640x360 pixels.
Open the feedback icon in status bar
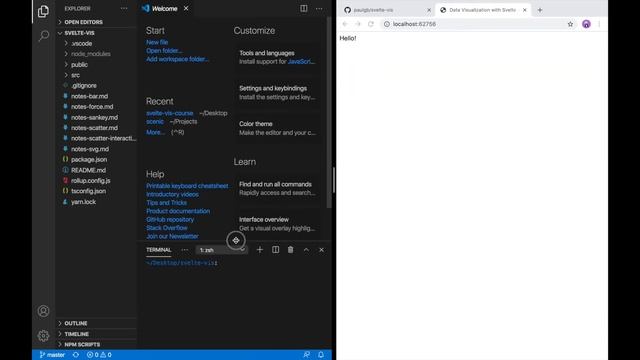pyautogui.click(x=307, y=355)
